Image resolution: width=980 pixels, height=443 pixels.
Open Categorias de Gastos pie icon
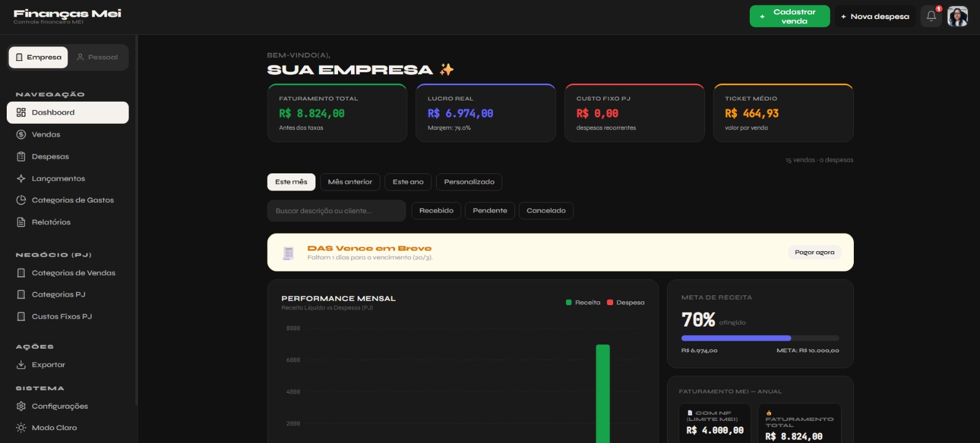pos(21,200)
